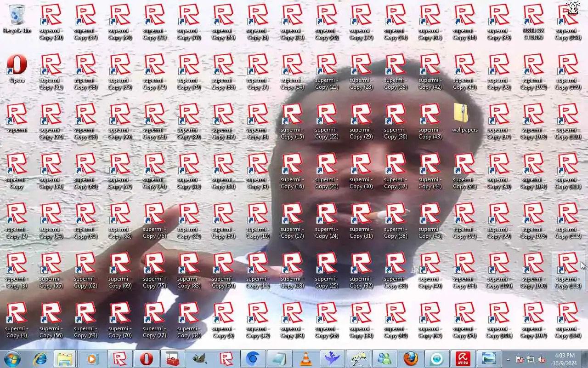Launch GIMP from the taskbar

coord(199,359)
